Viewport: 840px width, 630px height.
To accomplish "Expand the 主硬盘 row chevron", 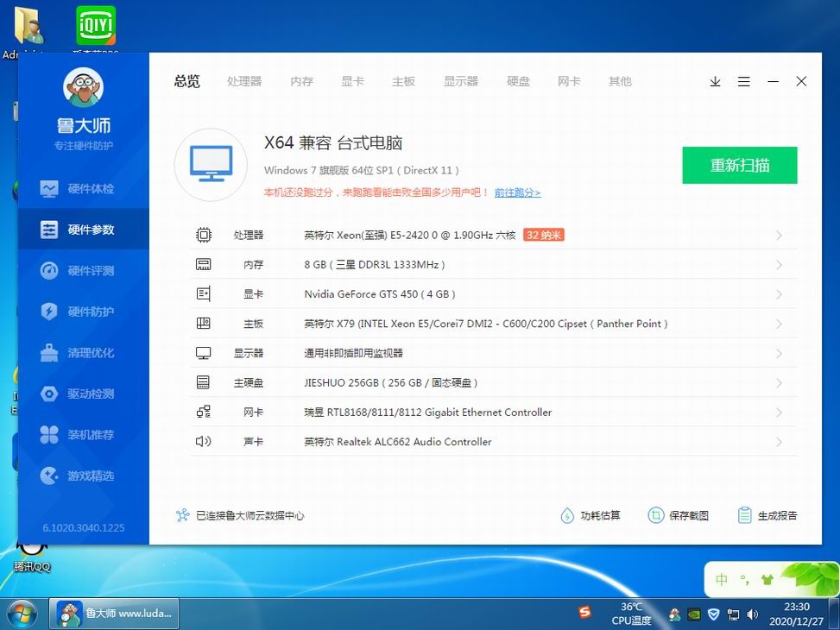I will tap(780, 383).
